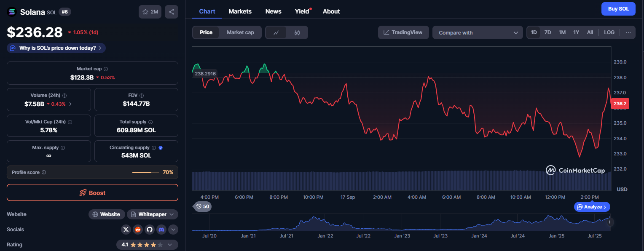Expand more social links chevron

173,230
